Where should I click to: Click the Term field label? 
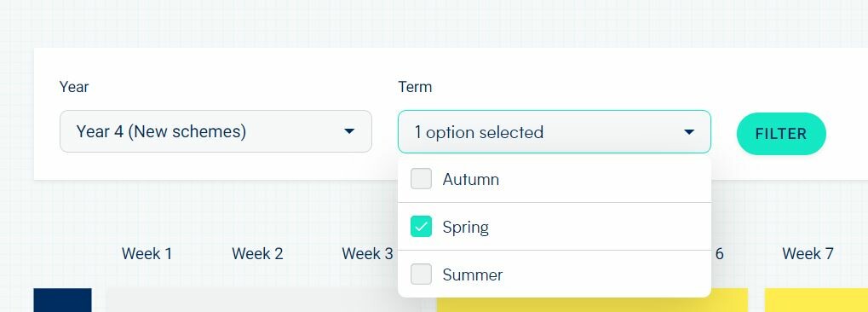click(x=415, y=87)
